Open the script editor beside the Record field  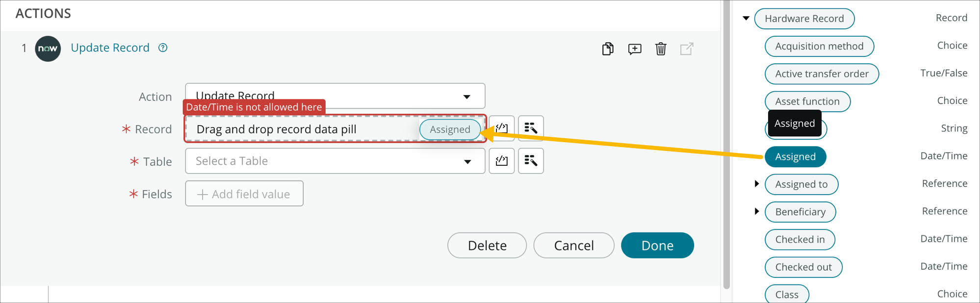coord(502,127)
